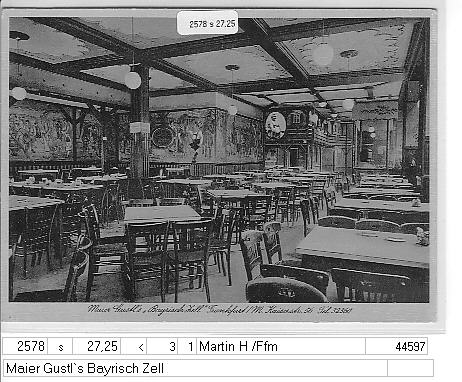Select the cell containing letter "s"
This screenshot has height=382, width=462.
[60, 346]
